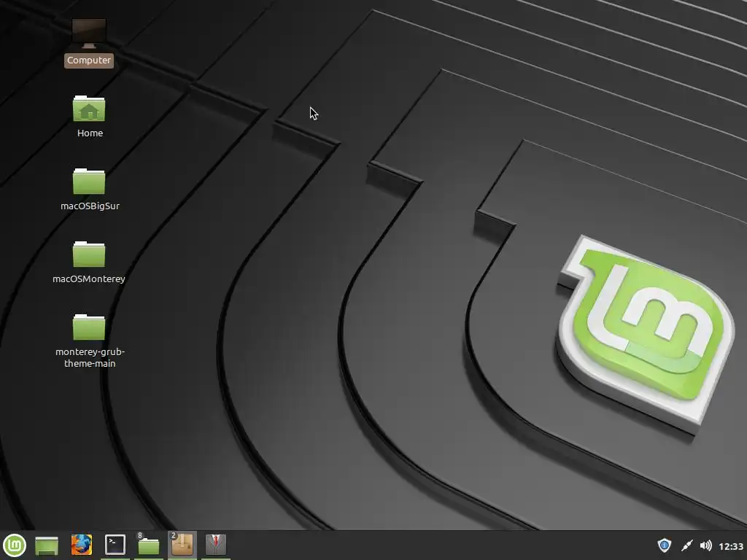Click the Show Desktop panel icon
The height and width of the screenshot is (560, 747).
pos(47,545)
